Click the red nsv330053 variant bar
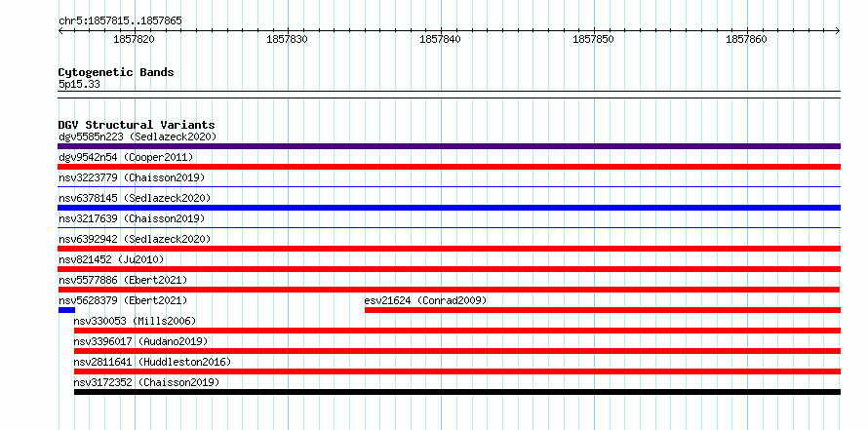868x430 pixels. coord(457,331)
